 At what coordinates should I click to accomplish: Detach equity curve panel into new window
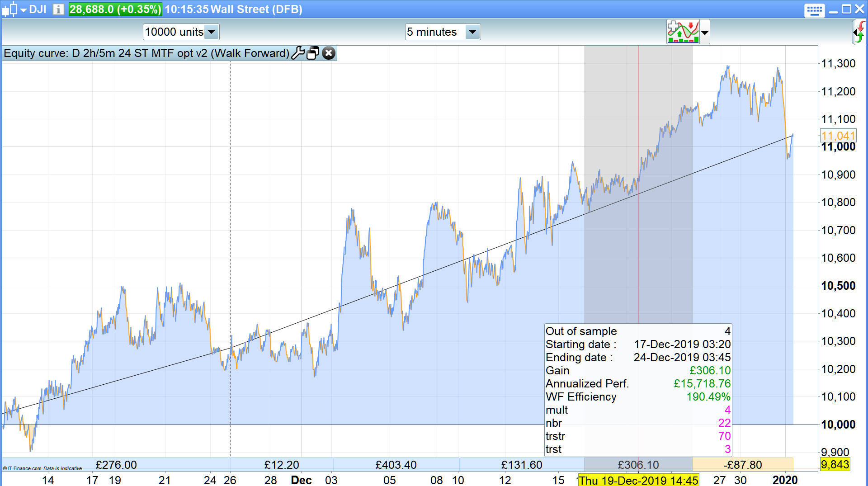[x=313, y=53]
